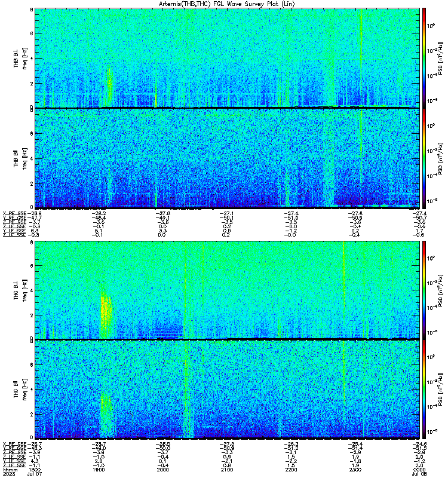448x478 pixels.
Task: Select the THC B-parallel axis label
Action: (16, 390)
